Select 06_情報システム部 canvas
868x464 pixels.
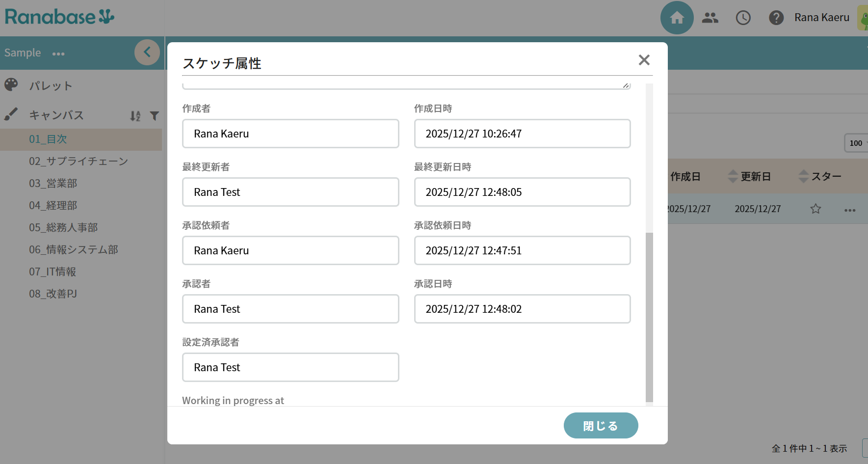pyautogui.click(x=74, y=250)
